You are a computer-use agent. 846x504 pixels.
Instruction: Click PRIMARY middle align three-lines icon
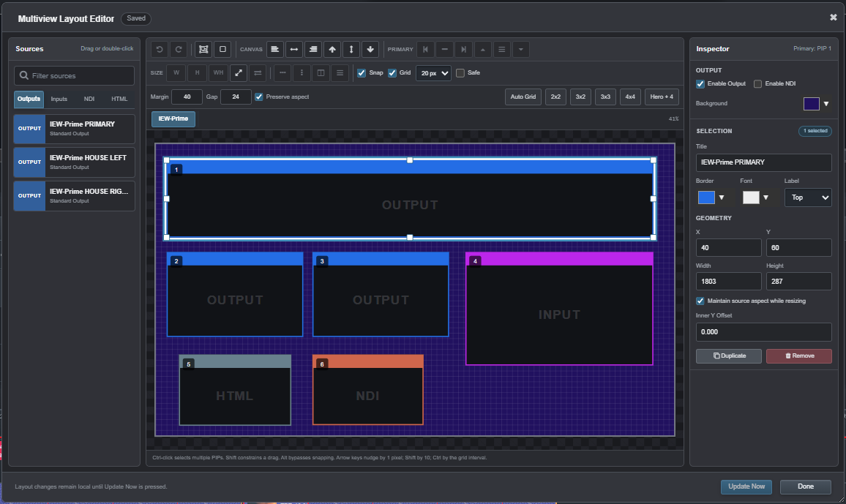point(502,49)
